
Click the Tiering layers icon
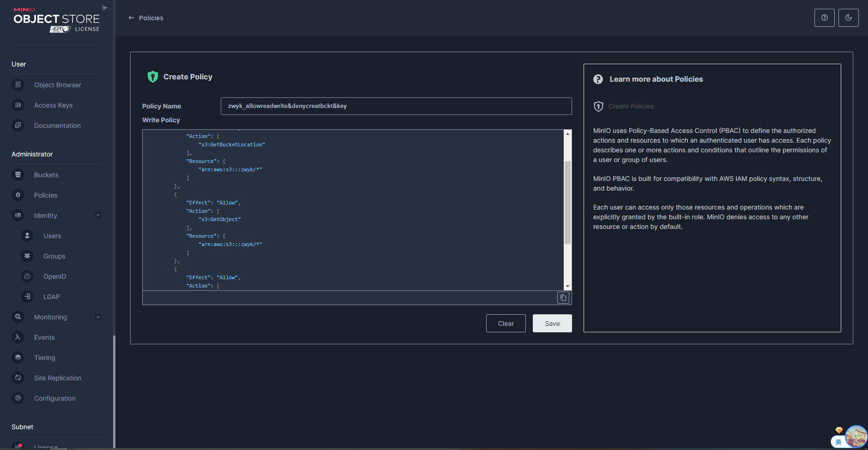click(x=18, y=358)
